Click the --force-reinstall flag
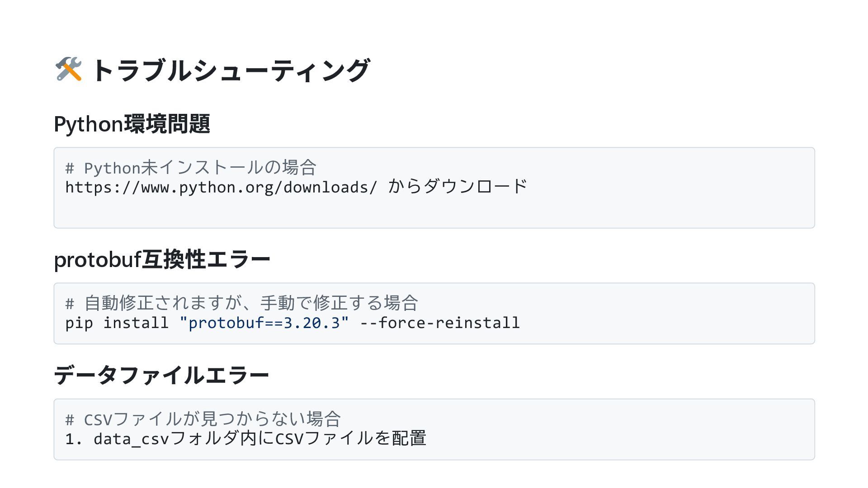Viewport: 868px width, 488px height. (440, 323)
